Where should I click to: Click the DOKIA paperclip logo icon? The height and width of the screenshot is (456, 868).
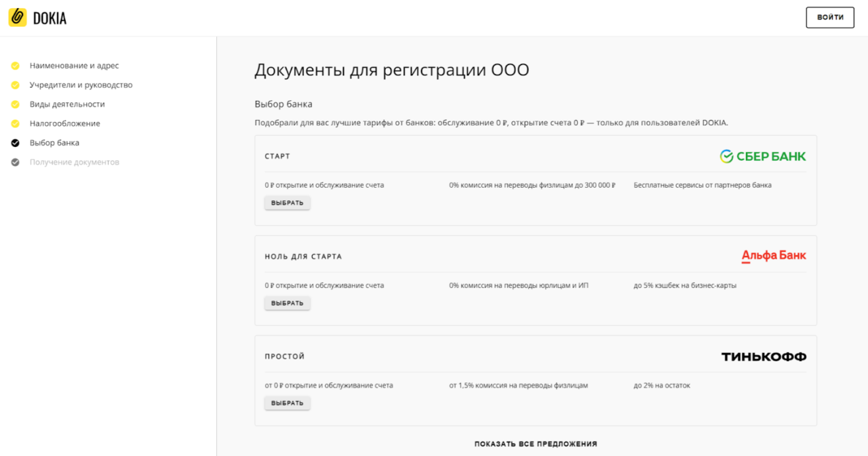[x=18, y=18]
